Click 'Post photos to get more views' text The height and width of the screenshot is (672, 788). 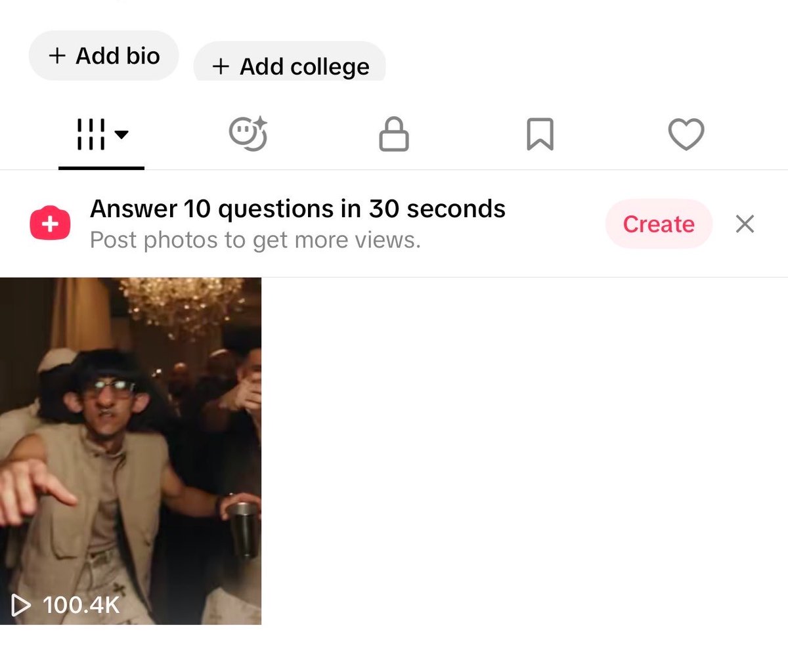click(x=255, y=240)
